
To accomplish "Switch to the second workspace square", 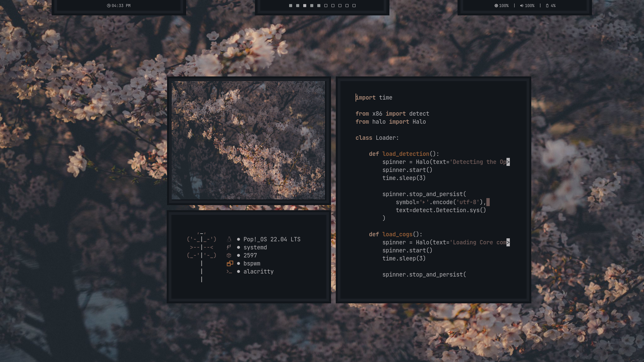I will click(x=298, y=6).
